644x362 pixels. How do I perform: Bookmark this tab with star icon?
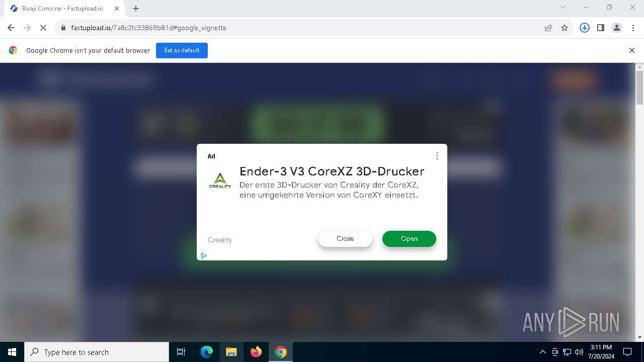(x=565, y=28)
